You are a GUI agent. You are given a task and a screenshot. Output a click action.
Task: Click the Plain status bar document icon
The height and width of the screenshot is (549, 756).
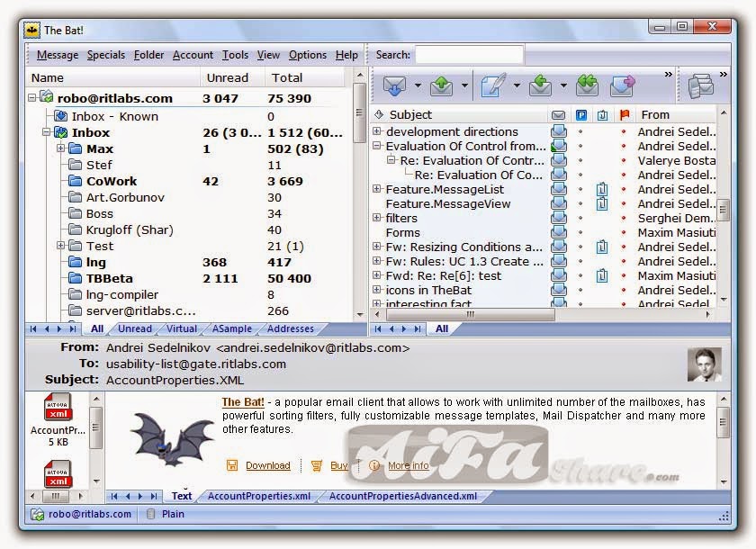151,514
